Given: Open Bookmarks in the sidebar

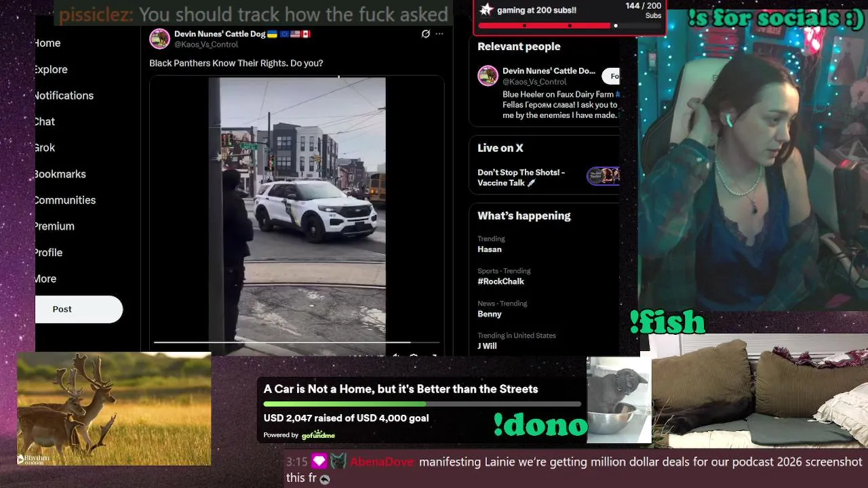Looking at the screenshot, I should point(60,174).
